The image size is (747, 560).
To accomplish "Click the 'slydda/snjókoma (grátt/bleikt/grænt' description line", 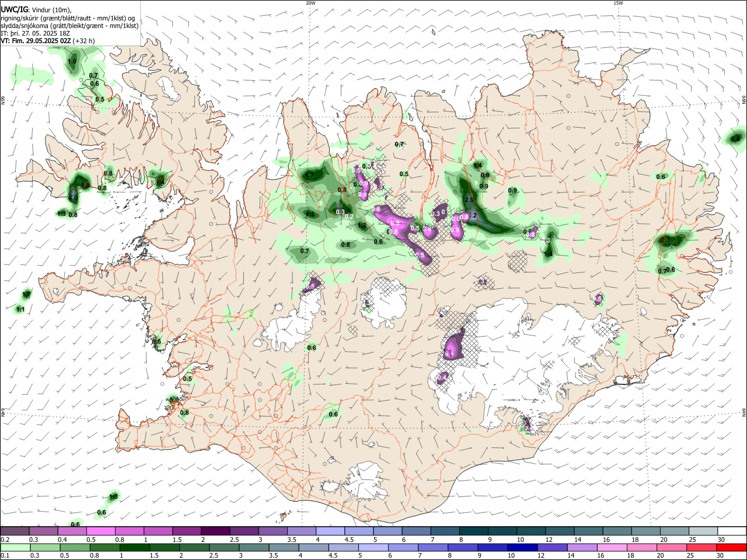I will (x=69, y=26).
